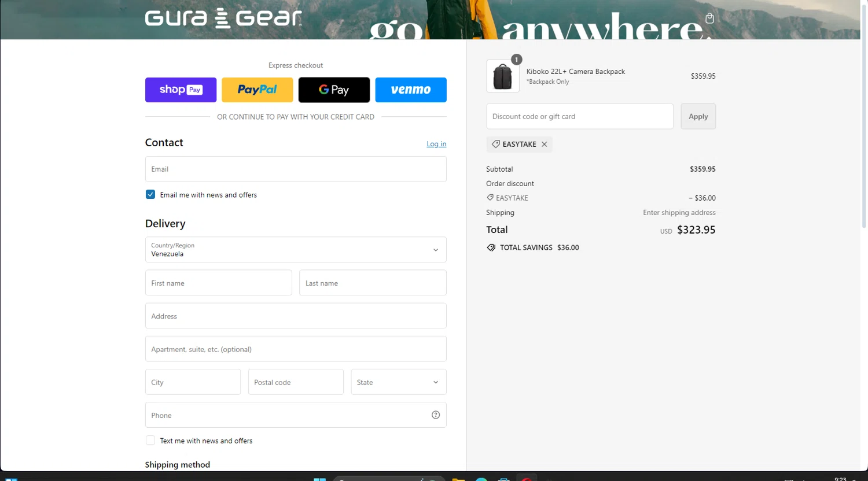Choose Google Pay express checkout
Image resolution: width=868 pixels, height=481 pixels.
(334, 90)
